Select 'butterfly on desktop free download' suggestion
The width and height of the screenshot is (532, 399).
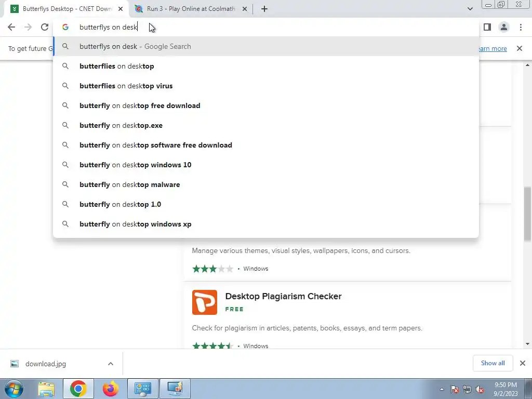coord(266,105)
